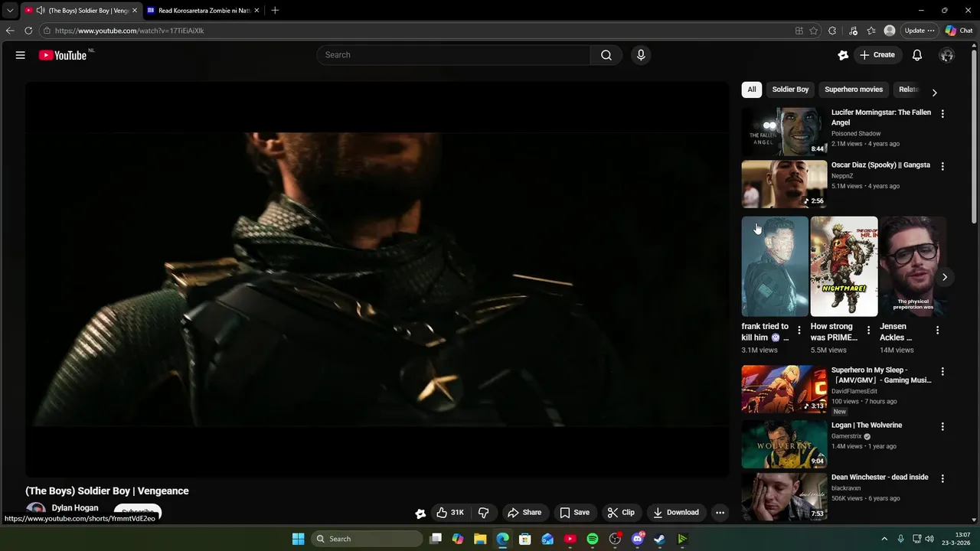Select the All filter chip
The width and height of the screenshot is (980, 551).
(752, 90)
